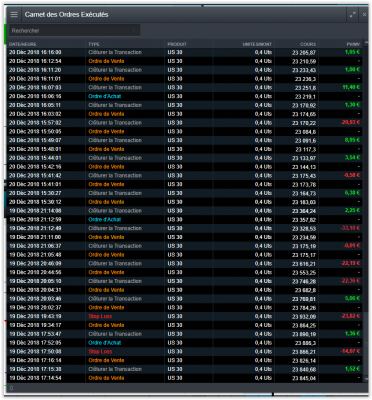Select the Stop Loss entry at 17:50:08
The image size is (372, 400).
click(100, 352)
